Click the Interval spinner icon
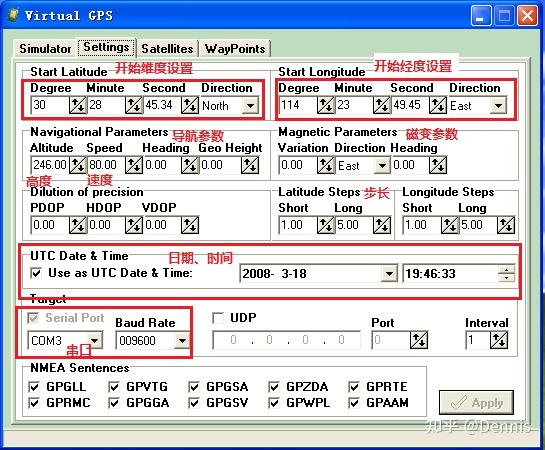Image resolution: width=545 pixels, height=450 pixels. pos(499,340)
